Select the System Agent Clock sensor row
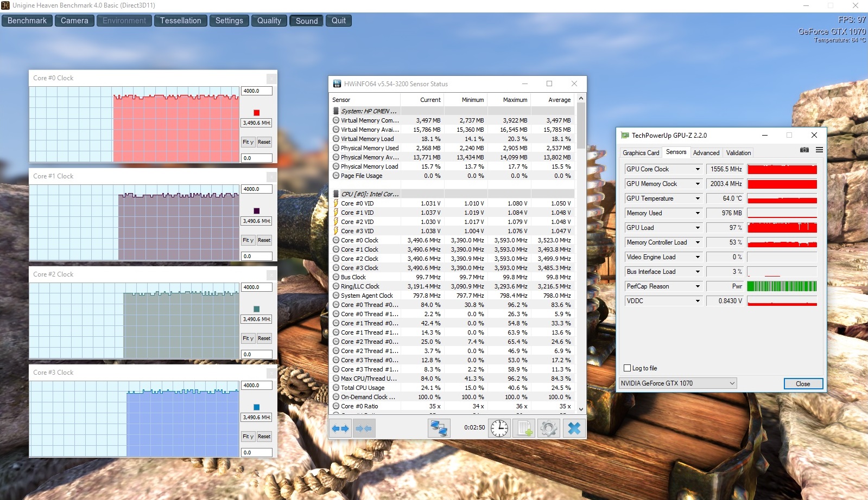The height and width of the screenshot is (500, 868). 452,296
